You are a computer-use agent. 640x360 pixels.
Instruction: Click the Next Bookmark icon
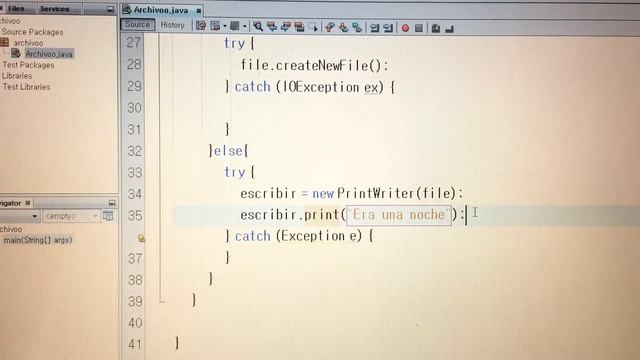click(344, 27)
